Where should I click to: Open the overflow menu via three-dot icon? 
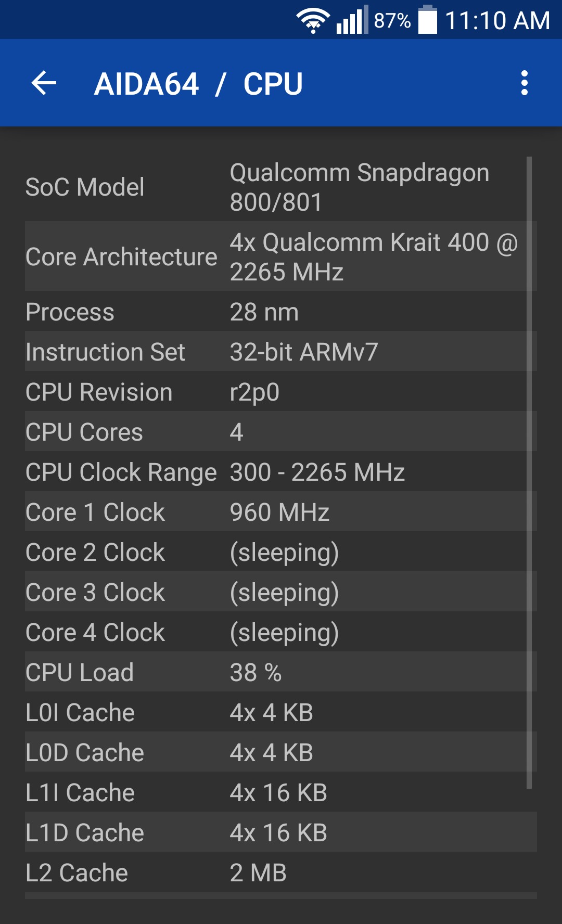pos(526,83)
